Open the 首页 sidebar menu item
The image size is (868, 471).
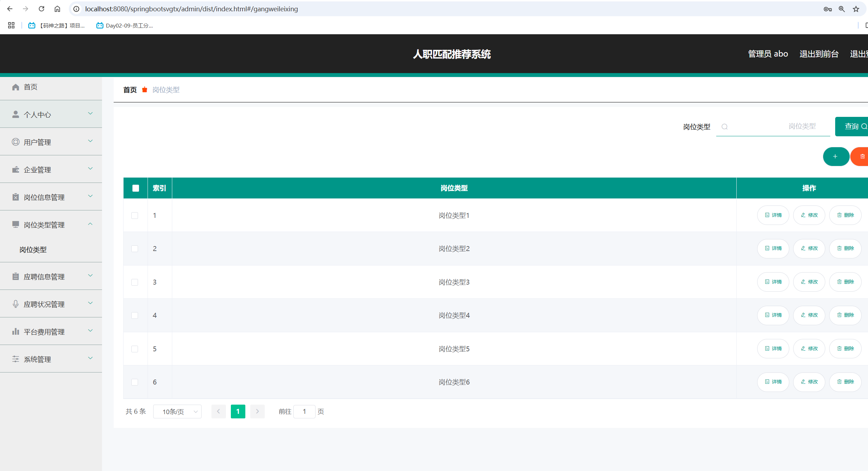[51, 87]
